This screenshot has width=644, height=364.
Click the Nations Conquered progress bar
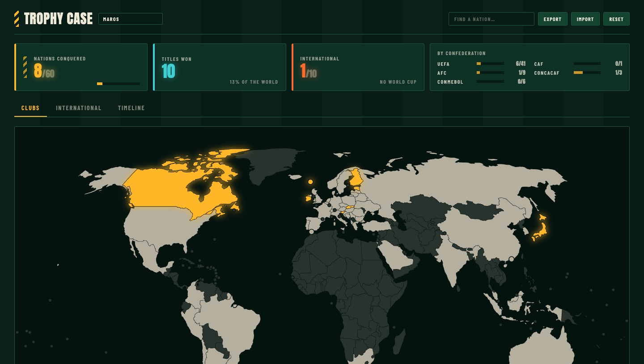tap(119, 84)
